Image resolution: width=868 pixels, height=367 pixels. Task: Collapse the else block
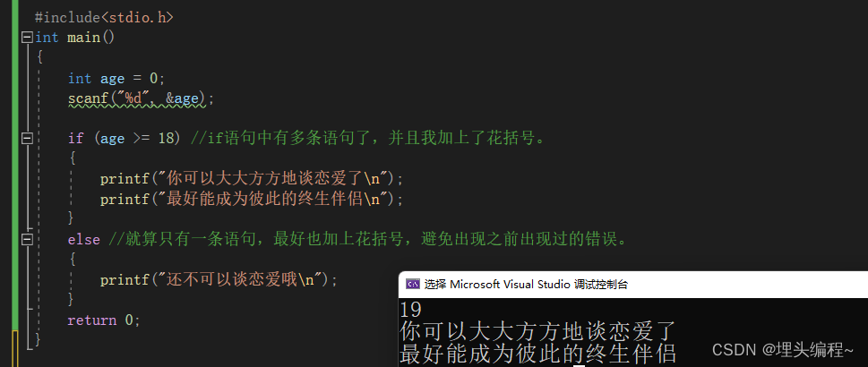tap(27, 239)
